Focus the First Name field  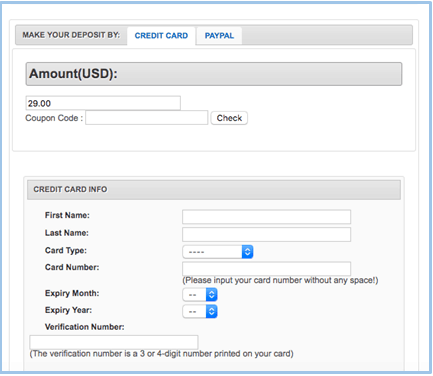click(266, 217)
